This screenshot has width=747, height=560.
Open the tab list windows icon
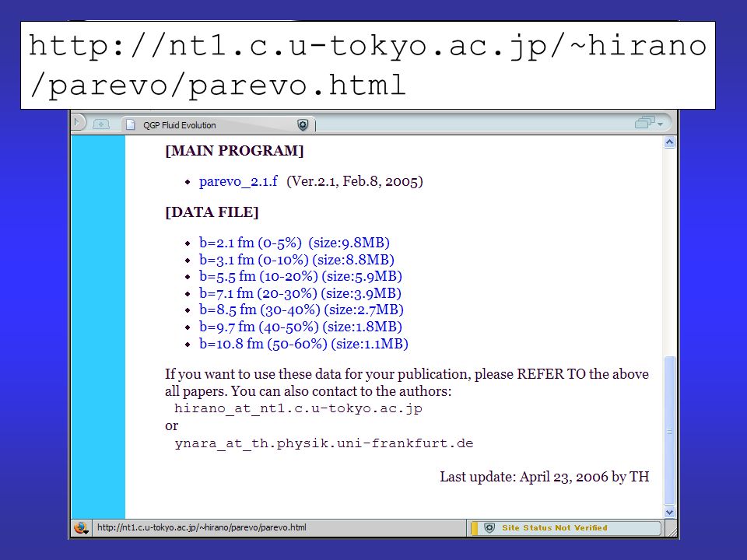(x=648, y=123)
